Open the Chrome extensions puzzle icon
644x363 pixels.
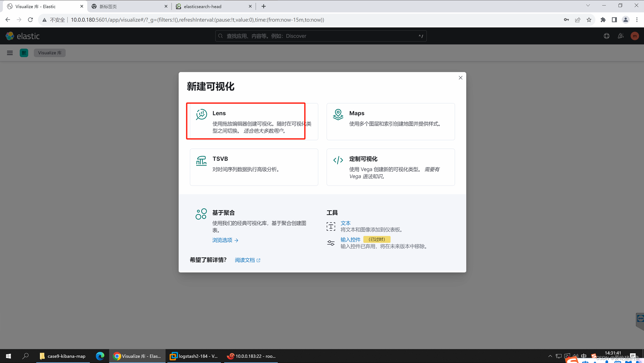[603, 20]
